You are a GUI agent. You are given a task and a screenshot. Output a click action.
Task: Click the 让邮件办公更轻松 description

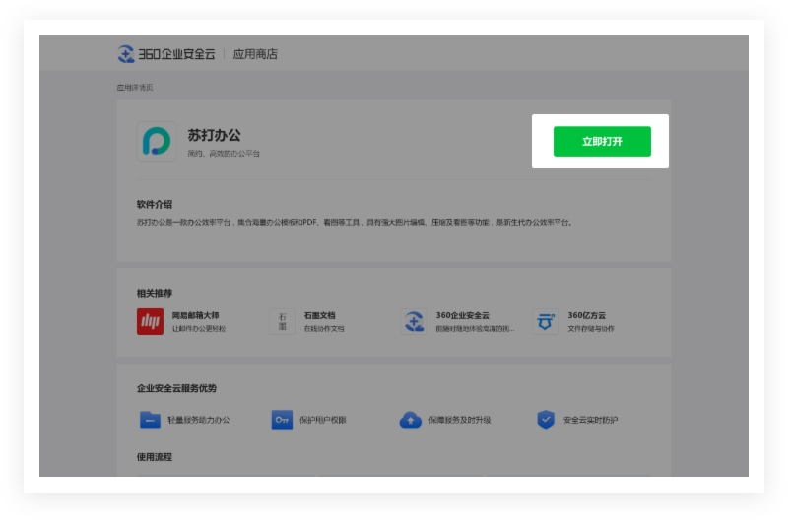pyautogui.click(x=199, y=329)
